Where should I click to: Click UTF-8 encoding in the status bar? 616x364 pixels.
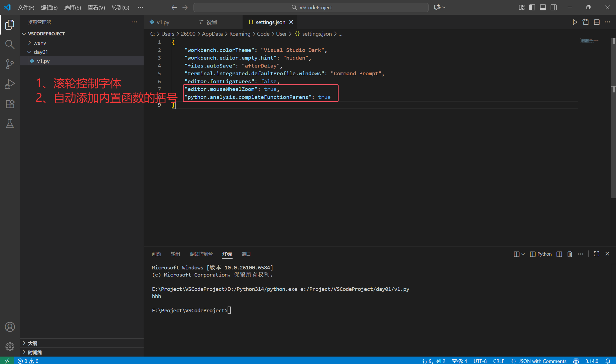480,361
